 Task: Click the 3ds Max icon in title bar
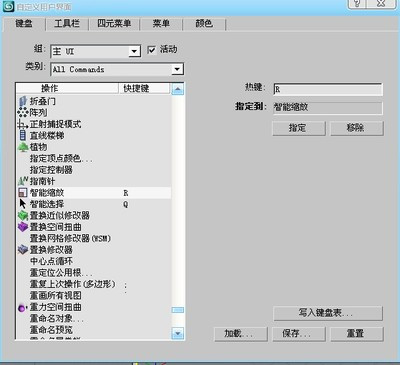click(8, 7)
